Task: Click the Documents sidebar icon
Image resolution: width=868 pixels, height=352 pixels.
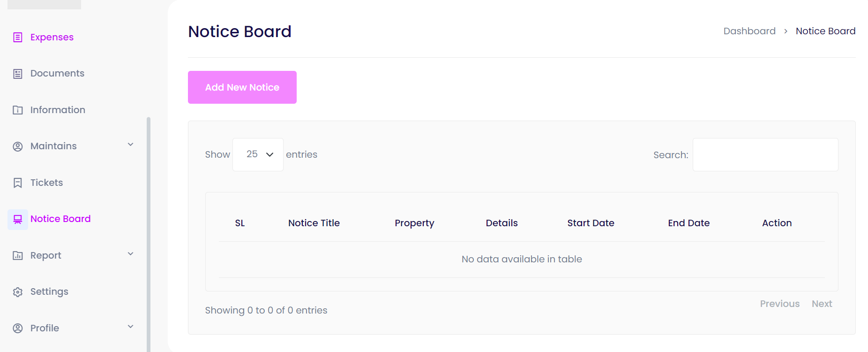Action: pos(18,74)
